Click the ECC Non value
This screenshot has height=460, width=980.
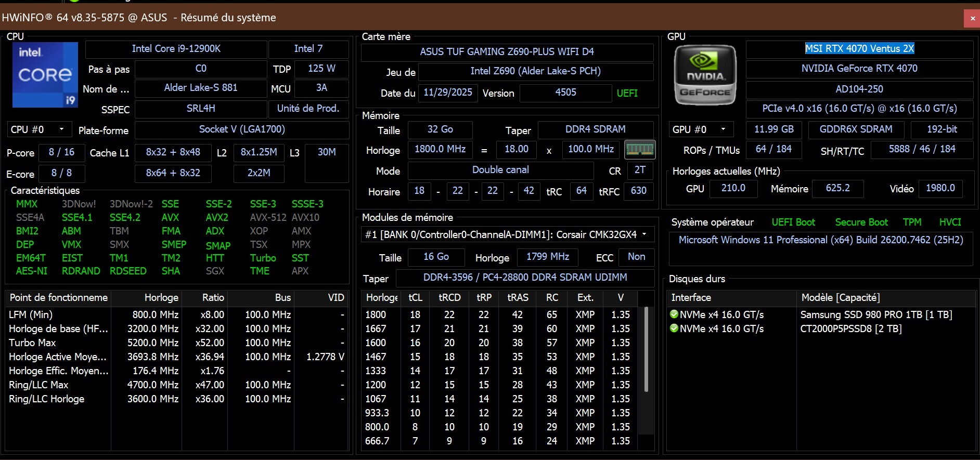[x=636, y=257]
